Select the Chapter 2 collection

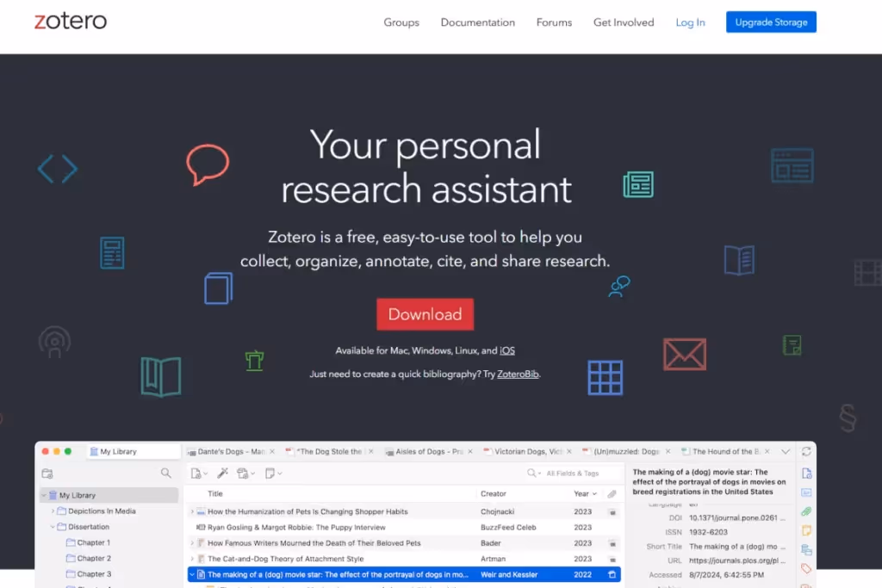coord(89,558)
